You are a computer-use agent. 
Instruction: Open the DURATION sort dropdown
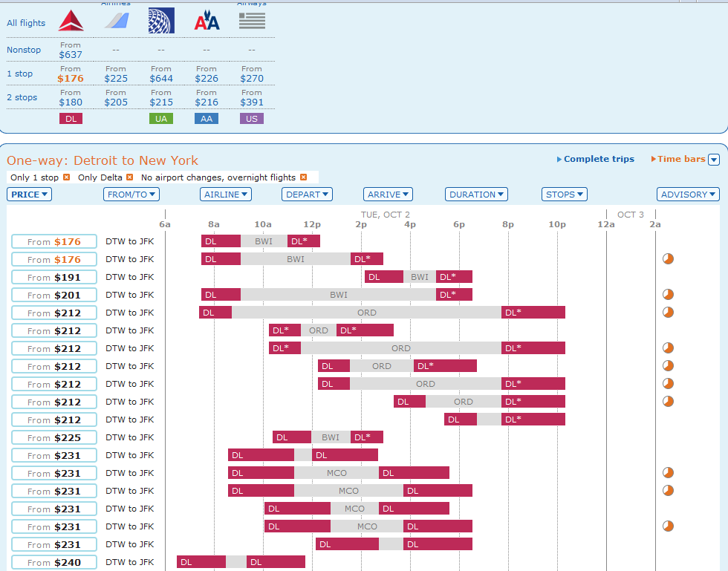[476, 195]
